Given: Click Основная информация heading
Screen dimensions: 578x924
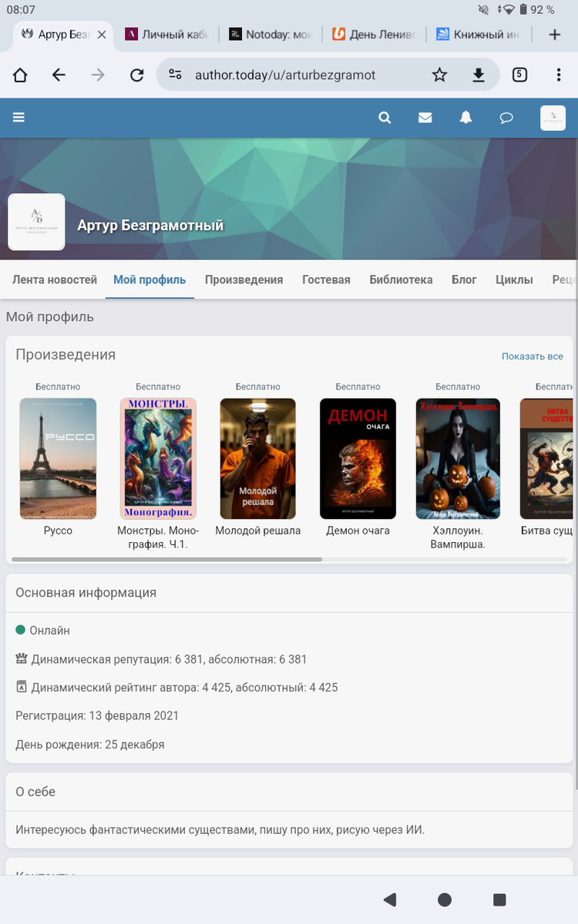Looking at the screenshot, I should [86, 592].
